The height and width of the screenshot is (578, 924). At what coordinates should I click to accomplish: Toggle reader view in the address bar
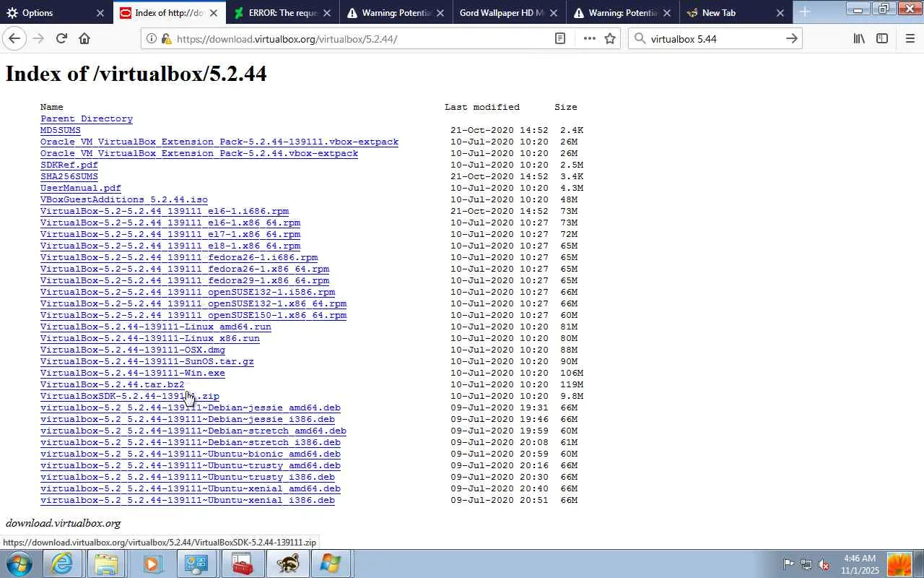click(x=560, y=39)
